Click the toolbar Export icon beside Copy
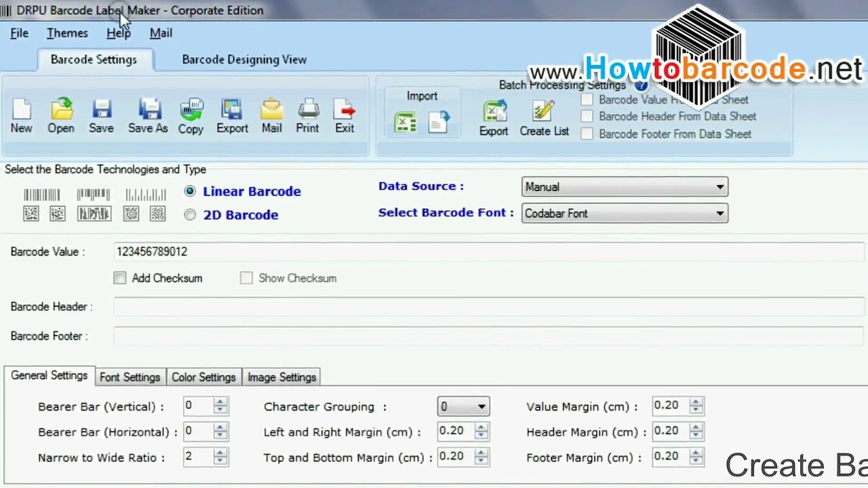This screenshot has height=488, width=868. [x=232, y=110]
